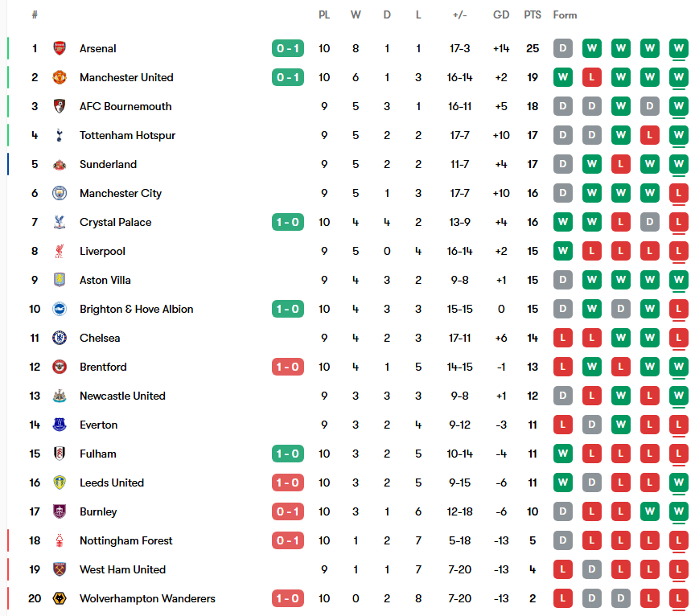Click Brentford's red 1 - 0 score badge
This screenshot has width=695, height=616.
point(288,367)
